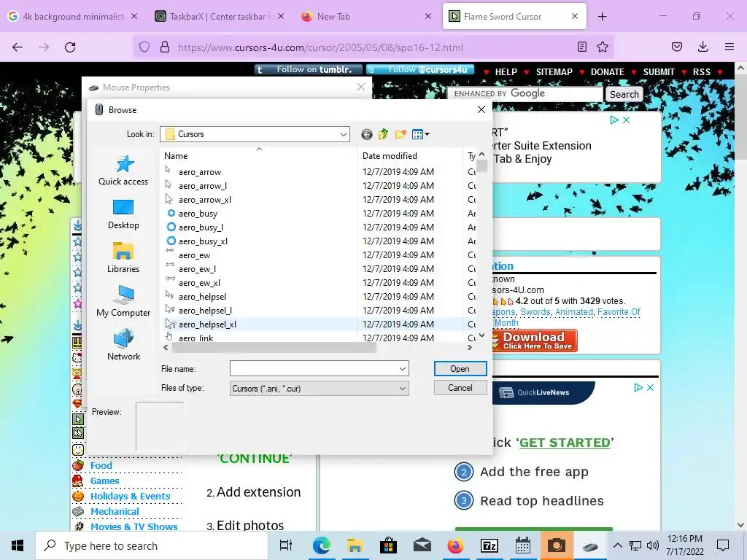The width and height of the screenshot is (747, 560).
Task: Select the aero_arrow cursor file
Action: coord(200,172)
